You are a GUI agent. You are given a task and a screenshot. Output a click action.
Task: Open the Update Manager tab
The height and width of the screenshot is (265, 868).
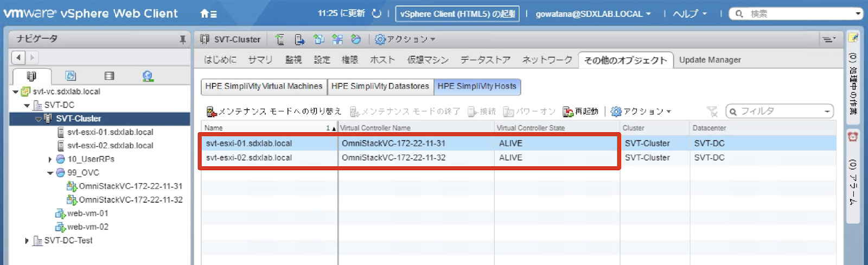710,60
